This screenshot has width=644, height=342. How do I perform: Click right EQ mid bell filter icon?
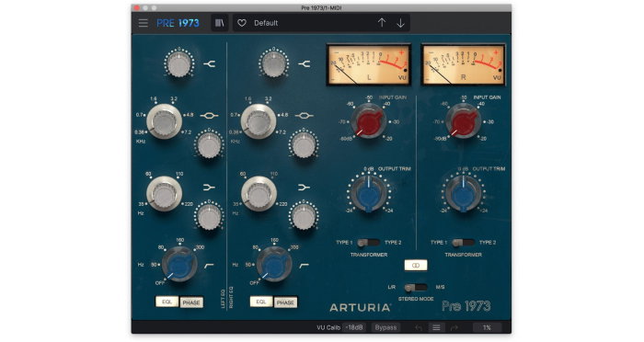click(304, 116)
